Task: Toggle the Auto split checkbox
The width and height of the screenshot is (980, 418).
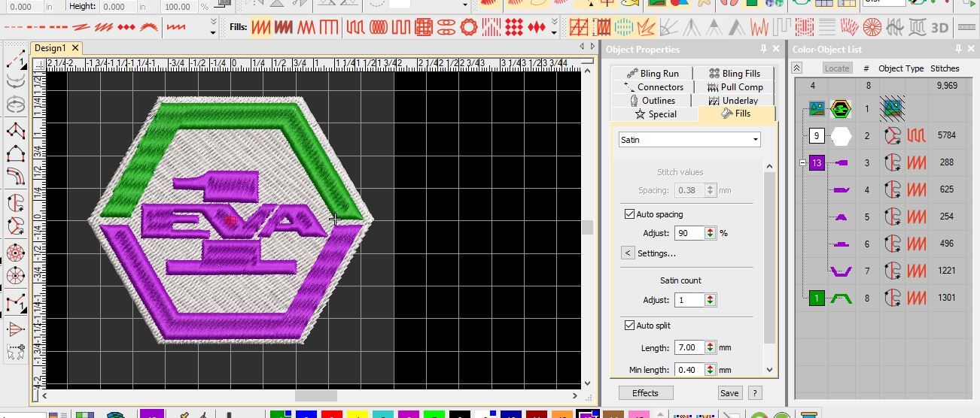Action: click(x=630, y=326)
